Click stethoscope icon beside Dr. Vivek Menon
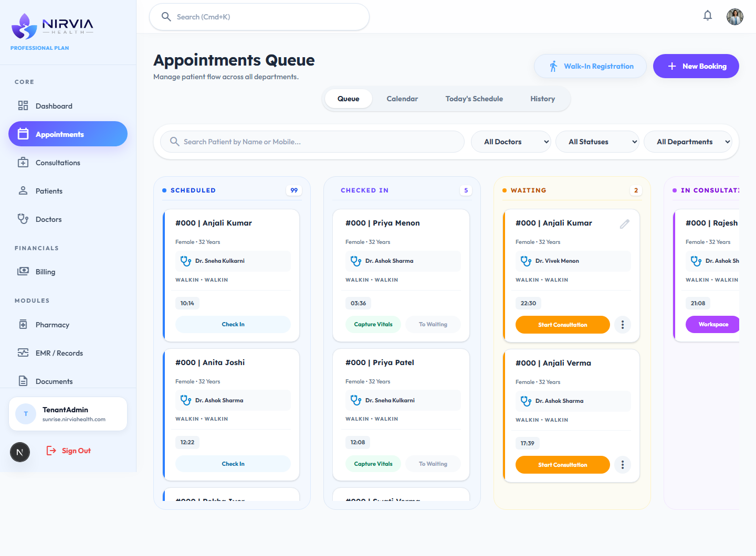 click(526, 261)
